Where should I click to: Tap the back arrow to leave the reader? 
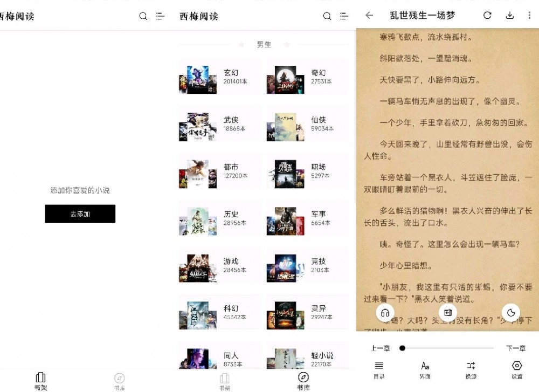(x=369, y=16)
